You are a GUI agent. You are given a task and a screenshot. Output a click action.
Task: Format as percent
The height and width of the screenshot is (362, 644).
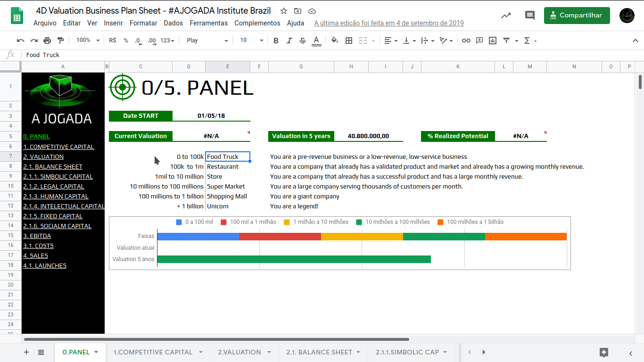coord(126,41)
